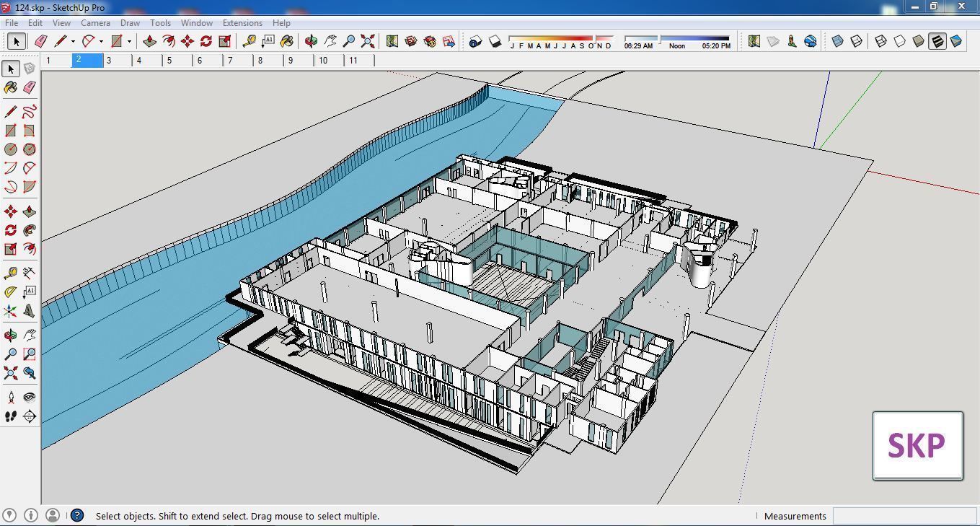
Task: Open the File menu
Action: (x=12, y=22)
